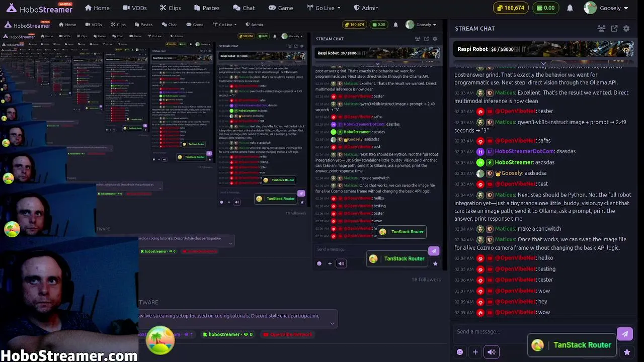644x362 pixels.
Task: Pop out the chat from the main Stream Chat header
Action: [614, 29]
